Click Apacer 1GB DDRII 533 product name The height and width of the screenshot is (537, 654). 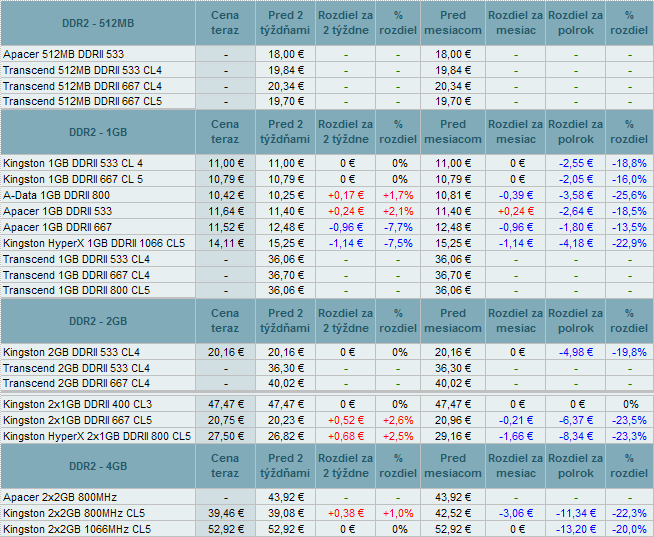[x=58, y=211]
